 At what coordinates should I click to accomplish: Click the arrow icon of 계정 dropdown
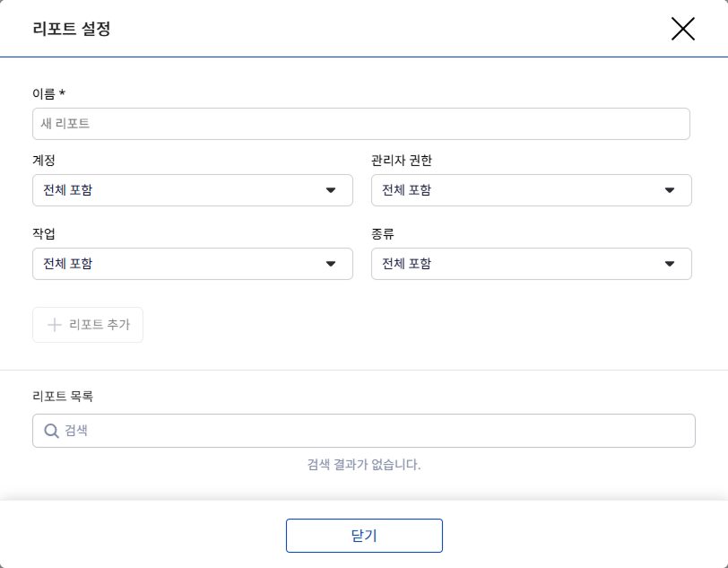click(x=331, y=190)
